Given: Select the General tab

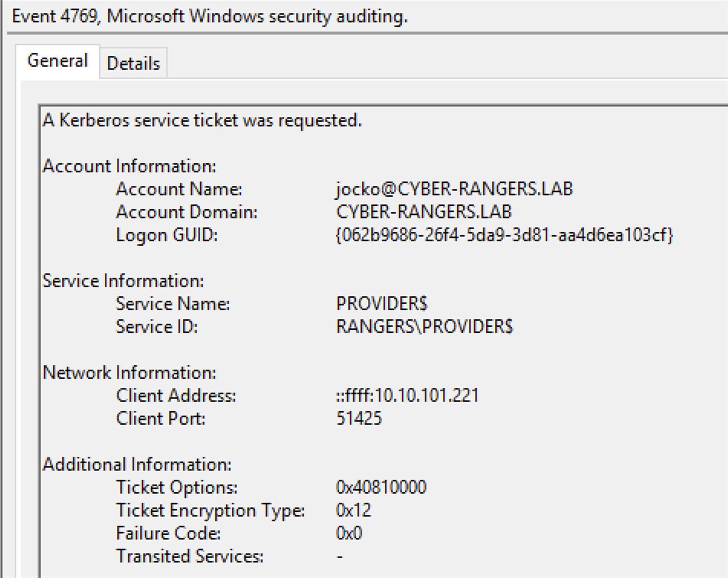Looking at the screenshot, I should (x=58, y=61).
